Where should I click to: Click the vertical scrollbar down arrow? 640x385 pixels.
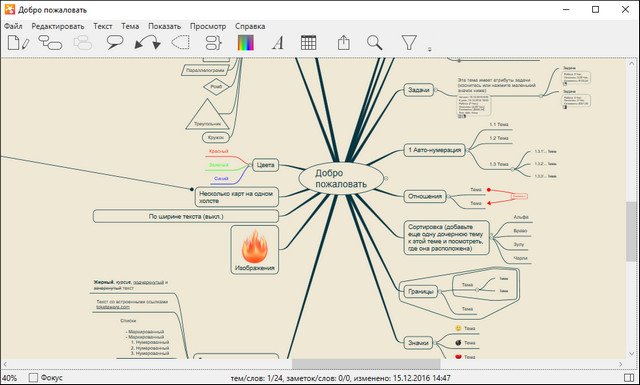click(x=631, y=354)
